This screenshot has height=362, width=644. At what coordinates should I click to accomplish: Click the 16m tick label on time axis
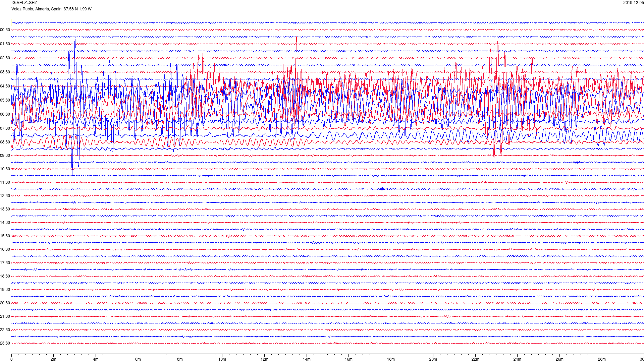(349, 359)
